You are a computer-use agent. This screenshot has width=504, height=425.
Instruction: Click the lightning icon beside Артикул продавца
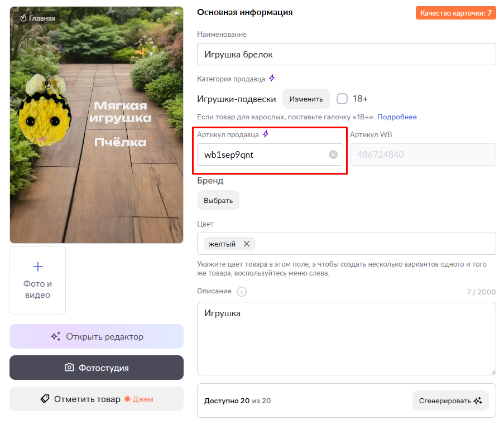[266, 134]
